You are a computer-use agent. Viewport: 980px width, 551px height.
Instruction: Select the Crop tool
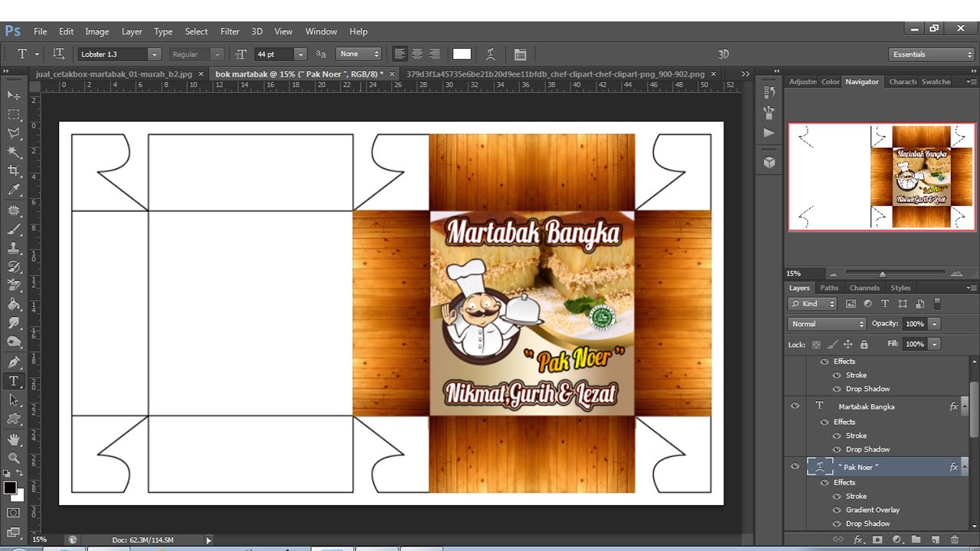(14, 171)
